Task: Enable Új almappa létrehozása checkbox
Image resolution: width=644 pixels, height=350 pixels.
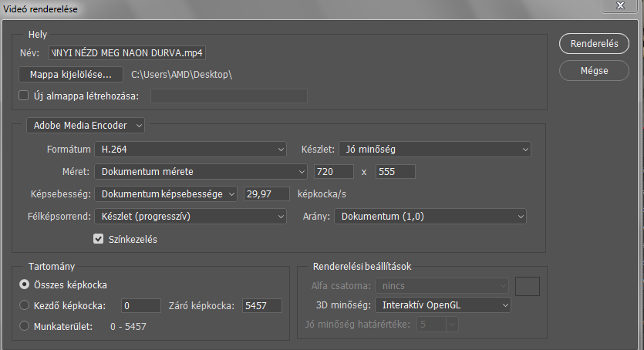Action: [x=24, y=96]
